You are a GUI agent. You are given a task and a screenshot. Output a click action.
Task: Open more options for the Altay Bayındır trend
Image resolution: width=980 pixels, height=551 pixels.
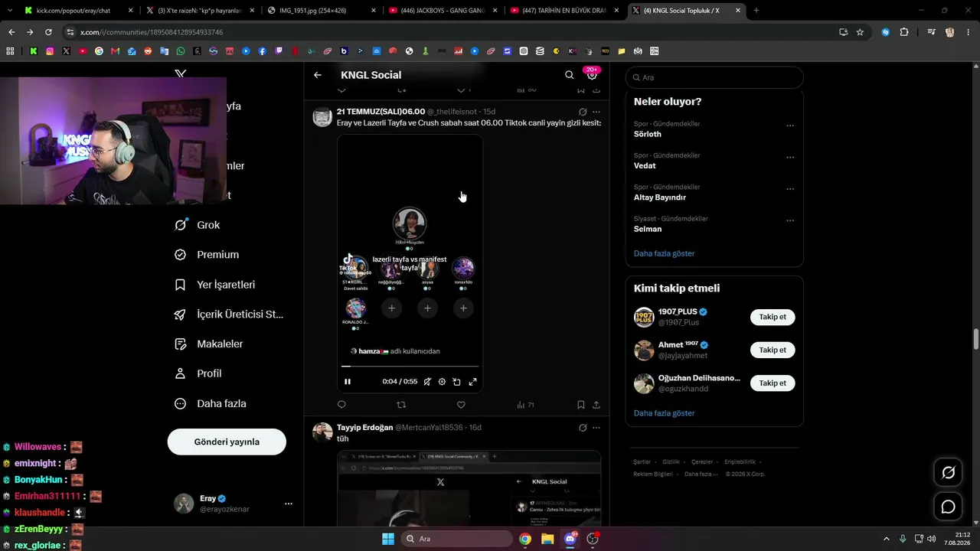pyautogui.click(x=790, y=189)
